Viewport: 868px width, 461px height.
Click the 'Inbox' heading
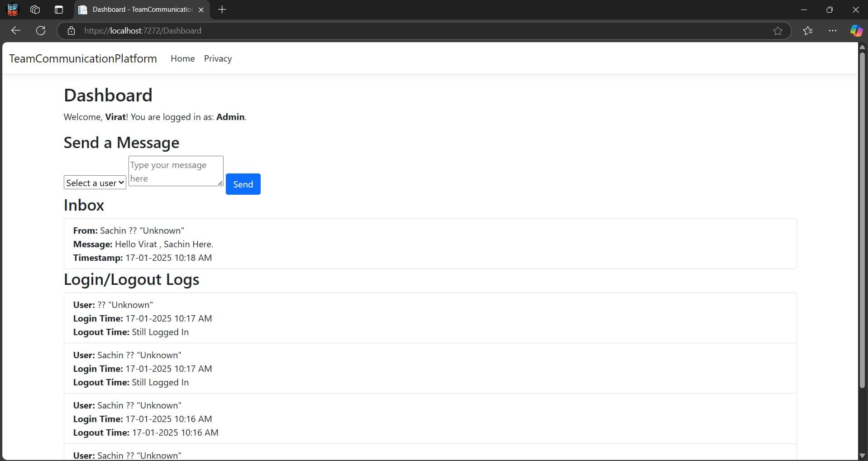point(84,205)
